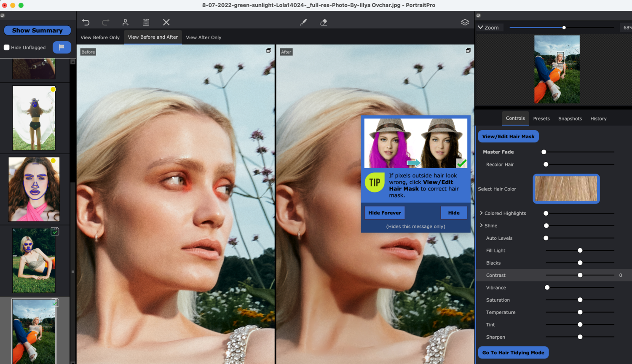Enable the Hide Unflagged checkbox
632x364 pixels.
click(7, 48)
